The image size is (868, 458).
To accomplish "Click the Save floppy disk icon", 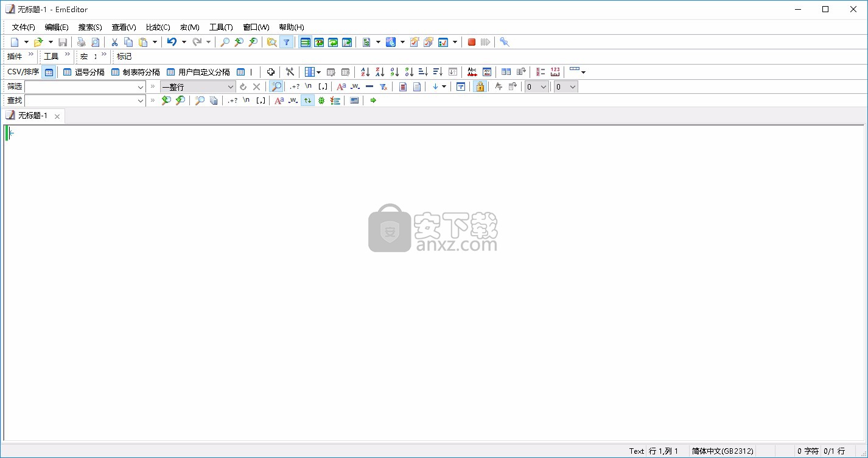I will (63, 42).
